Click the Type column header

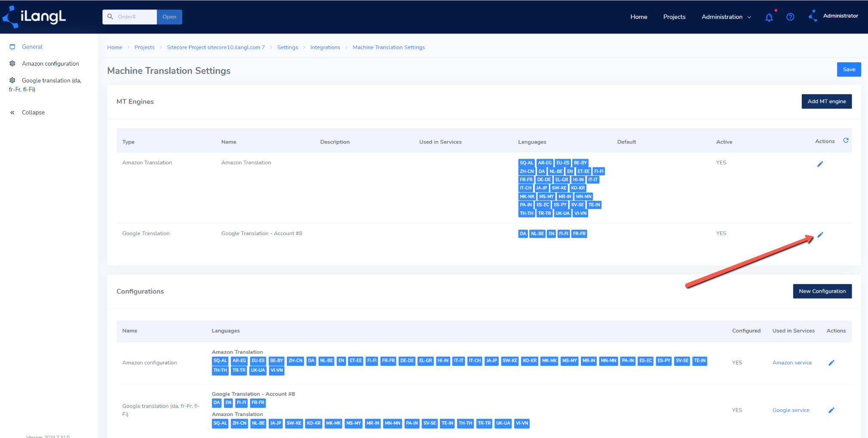coord(128,142)
